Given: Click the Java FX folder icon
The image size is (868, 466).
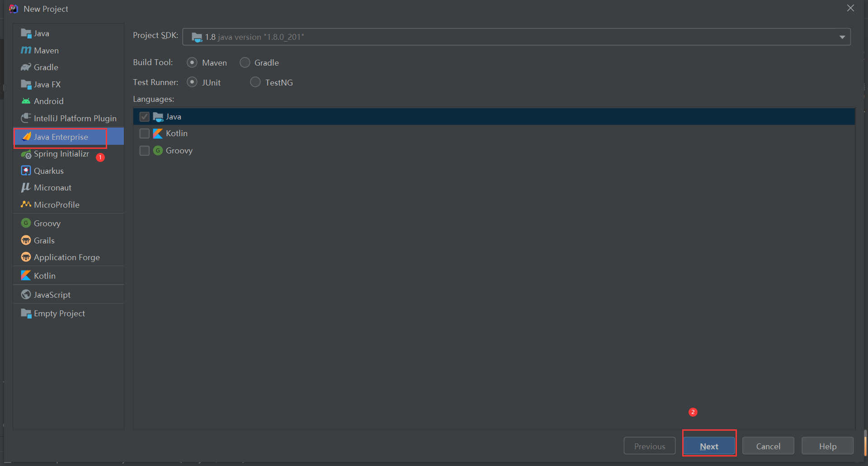Looking at the screenshot, I should click(x=26, y=84).
